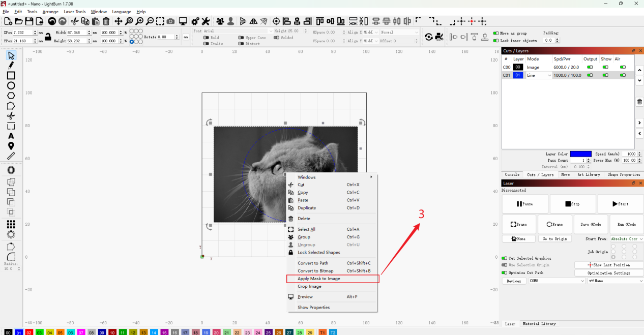Image resolution: width=644 pixels, height=335 pixels.
Task: Click the Delete trash can in top toolbar
Action: pyautogui.click(x=106, y=21)
